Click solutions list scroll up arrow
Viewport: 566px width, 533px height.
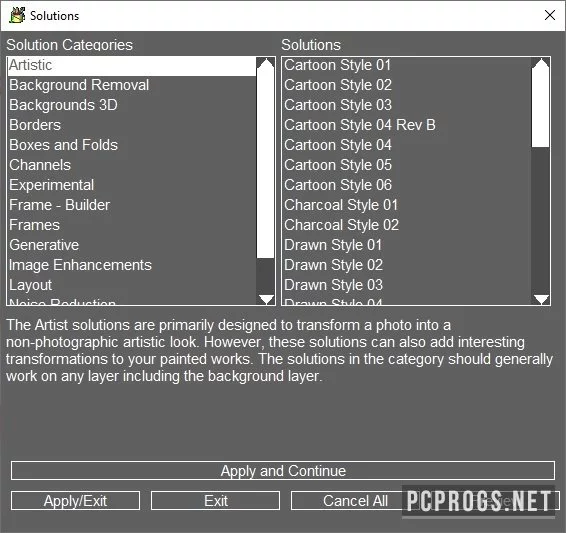541,63
